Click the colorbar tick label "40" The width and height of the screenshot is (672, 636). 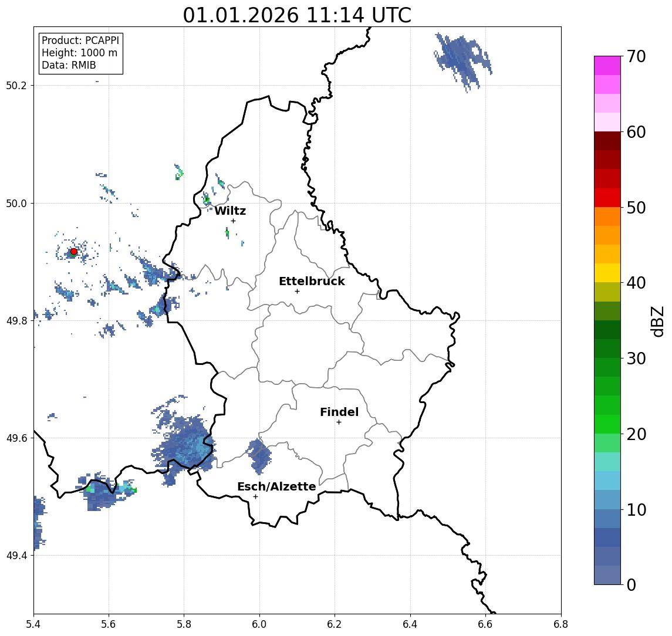point(636,283)
